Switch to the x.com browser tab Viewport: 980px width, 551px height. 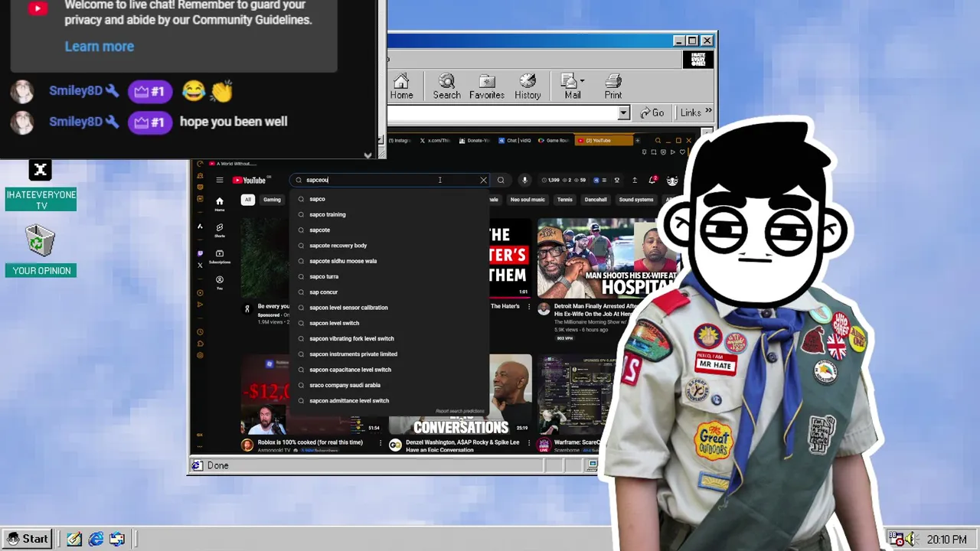(x=437, y=141)
